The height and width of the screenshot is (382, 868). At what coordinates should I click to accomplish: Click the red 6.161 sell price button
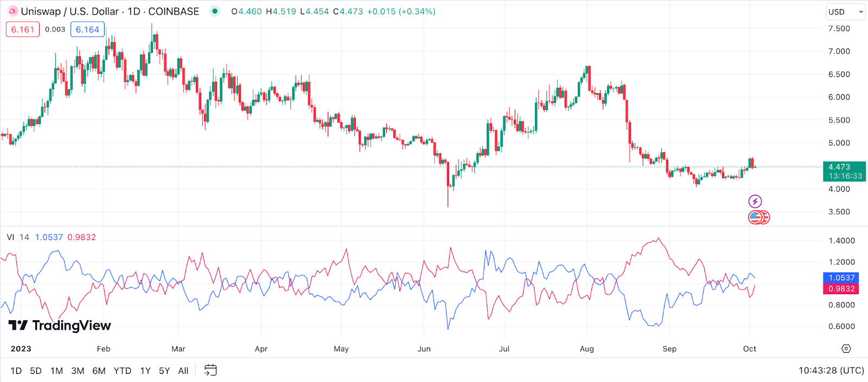click(x=23, y=29)
